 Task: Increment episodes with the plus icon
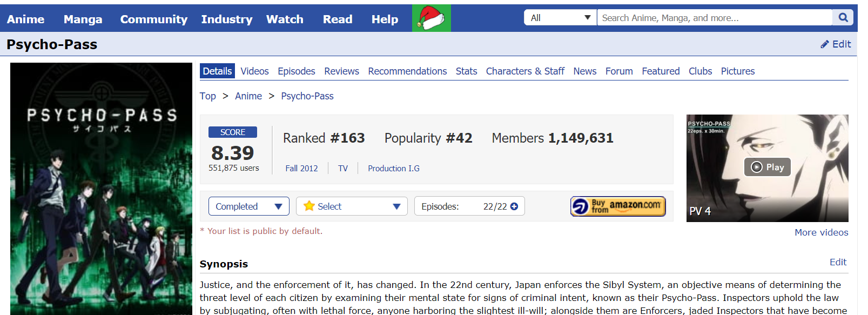pos(514,206)
